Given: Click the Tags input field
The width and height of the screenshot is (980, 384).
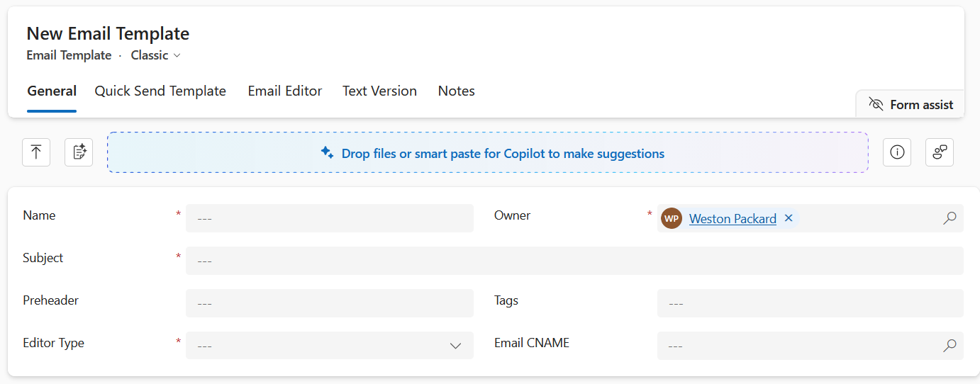Looking at the screenshot, I should click(811, 303).
